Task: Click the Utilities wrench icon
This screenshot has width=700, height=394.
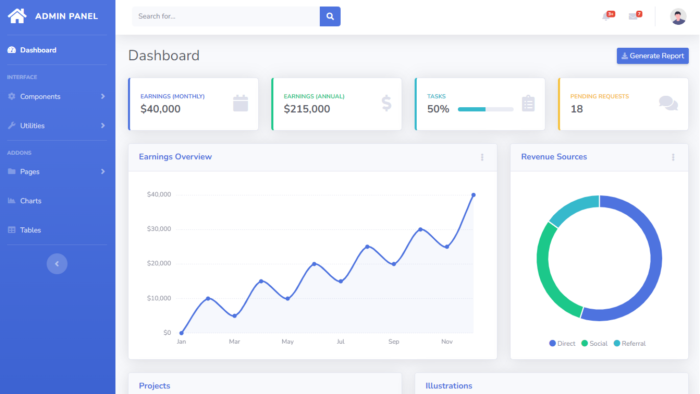Action: coord(12,125)
